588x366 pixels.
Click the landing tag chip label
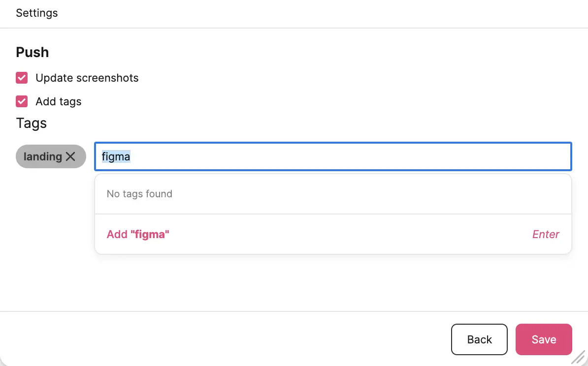[x=43, y=156]
